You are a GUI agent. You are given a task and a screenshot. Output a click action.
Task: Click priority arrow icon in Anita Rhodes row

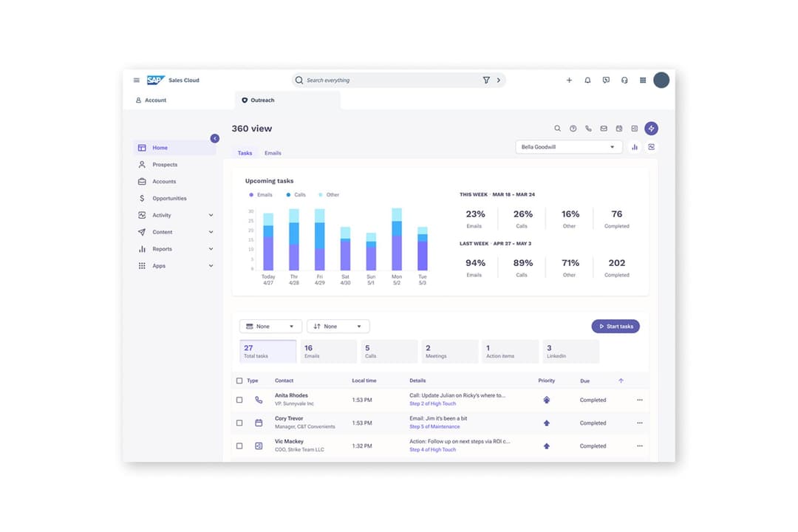click(546, 400)
